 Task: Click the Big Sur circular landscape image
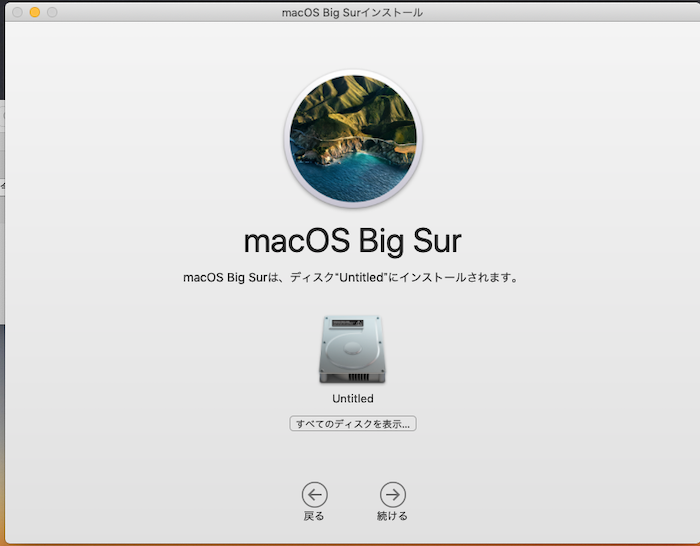tap(352, 138)
